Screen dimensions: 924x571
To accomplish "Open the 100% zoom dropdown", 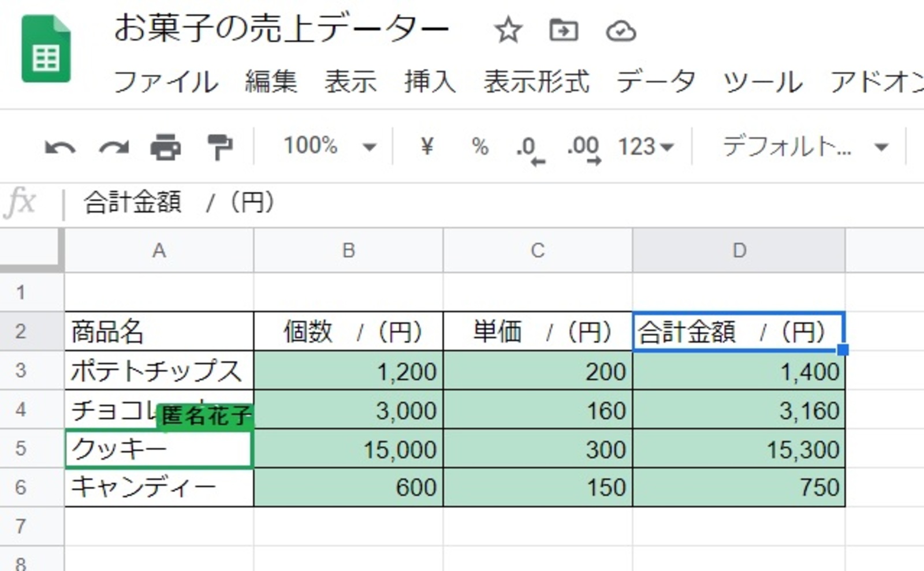I will (x=329, y=145).
